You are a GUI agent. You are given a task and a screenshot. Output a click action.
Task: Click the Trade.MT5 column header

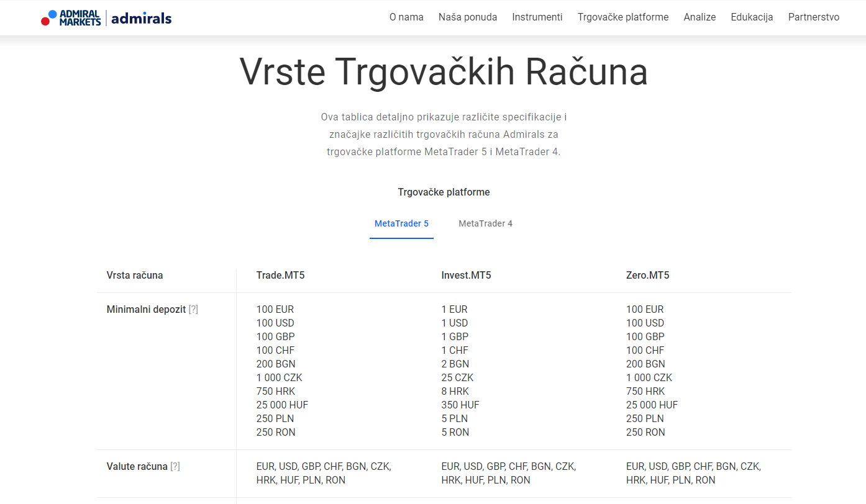[280, 275]
